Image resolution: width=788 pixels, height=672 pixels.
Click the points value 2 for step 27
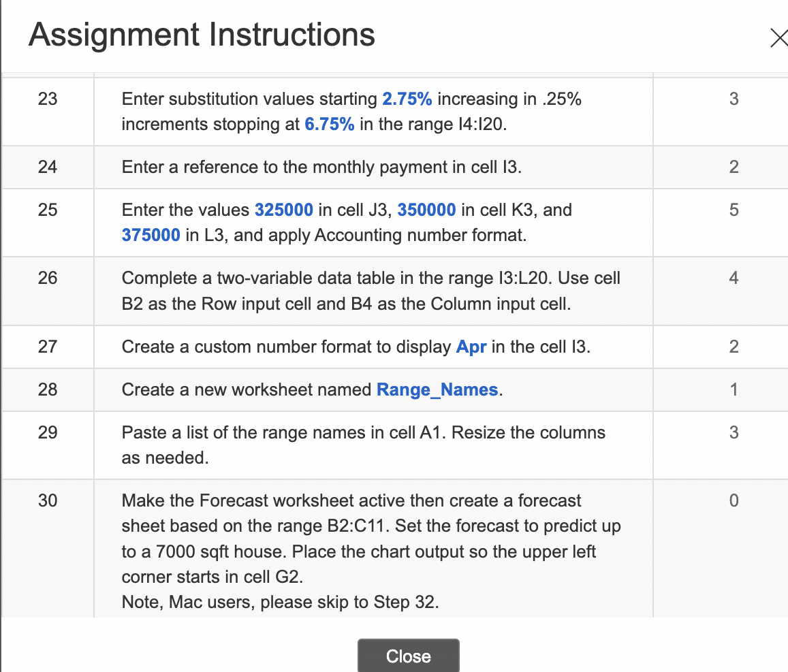click(734, 347)
